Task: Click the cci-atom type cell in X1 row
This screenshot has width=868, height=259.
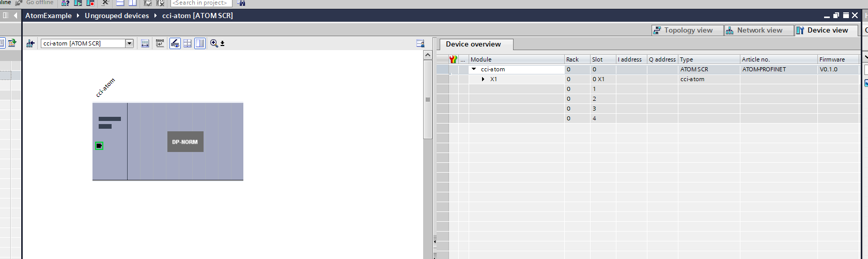Action: point(709,79)
